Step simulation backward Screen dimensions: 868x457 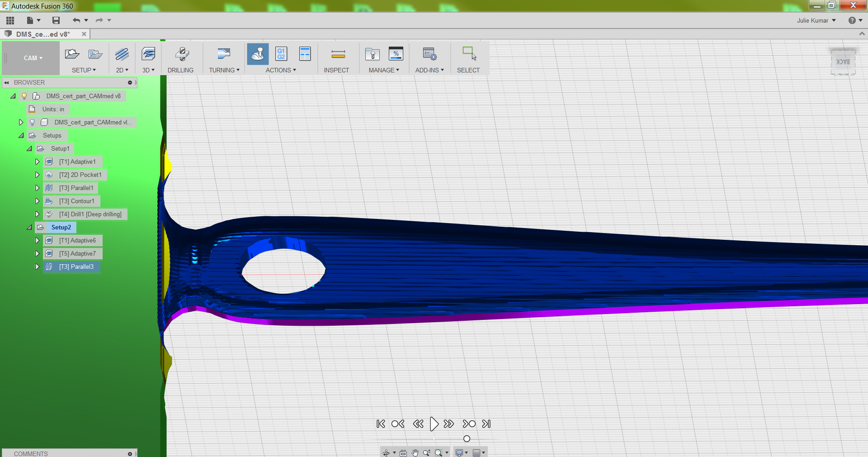click(418, 424)
